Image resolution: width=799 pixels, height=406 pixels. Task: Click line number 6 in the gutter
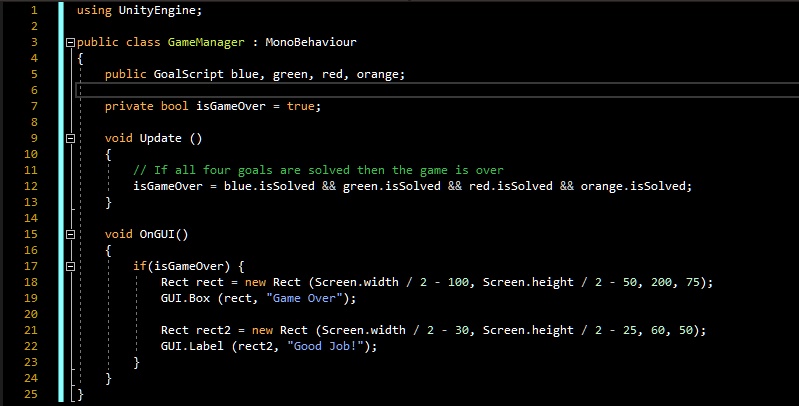tap(34, 90)
